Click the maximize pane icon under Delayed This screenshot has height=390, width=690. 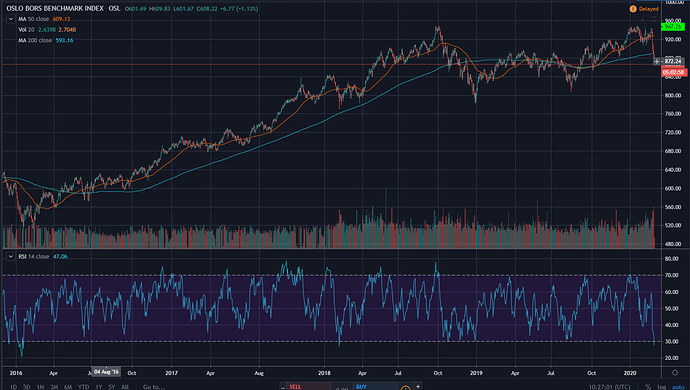click(x=653, y=19)
